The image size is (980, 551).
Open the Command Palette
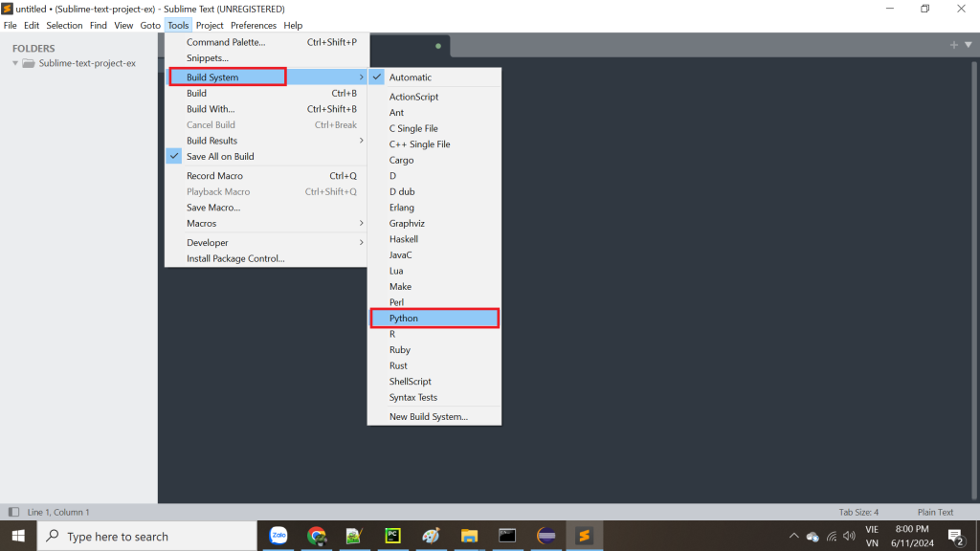[267, 42]
